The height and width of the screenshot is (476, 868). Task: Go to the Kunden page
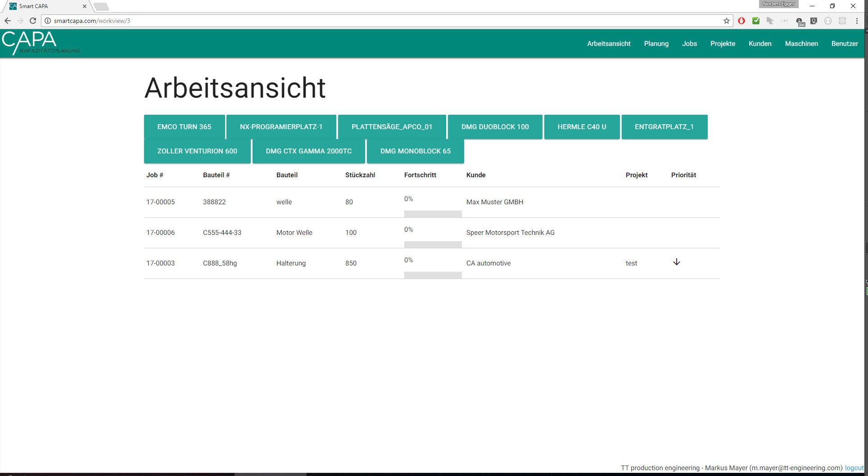pyautogui.click(x=760, y=44)
